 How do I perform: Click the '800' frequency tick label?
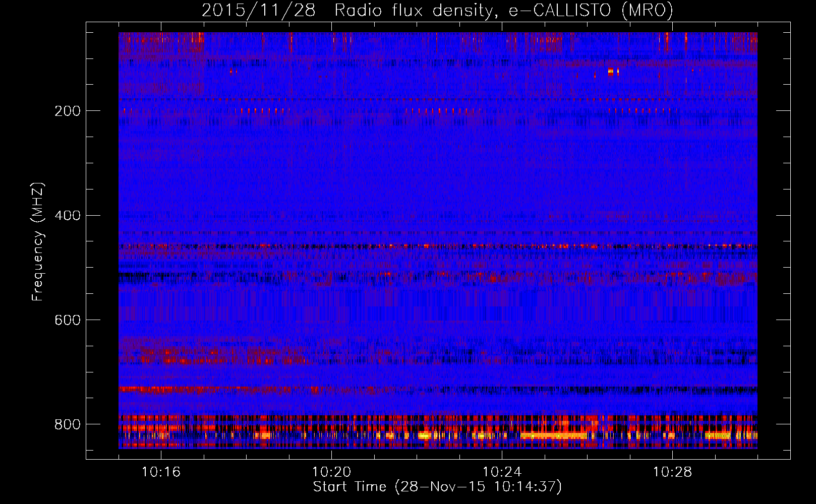coord(68,425)
